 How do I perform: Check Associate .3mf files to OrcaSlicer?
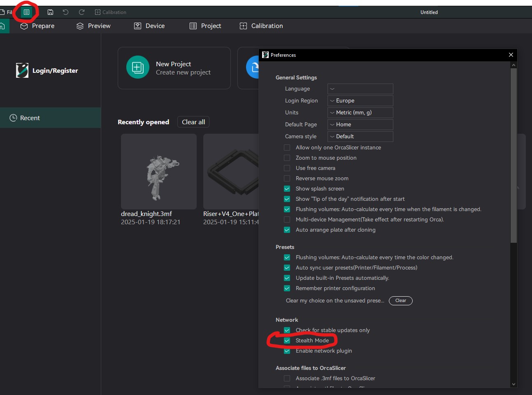(287, 379)
